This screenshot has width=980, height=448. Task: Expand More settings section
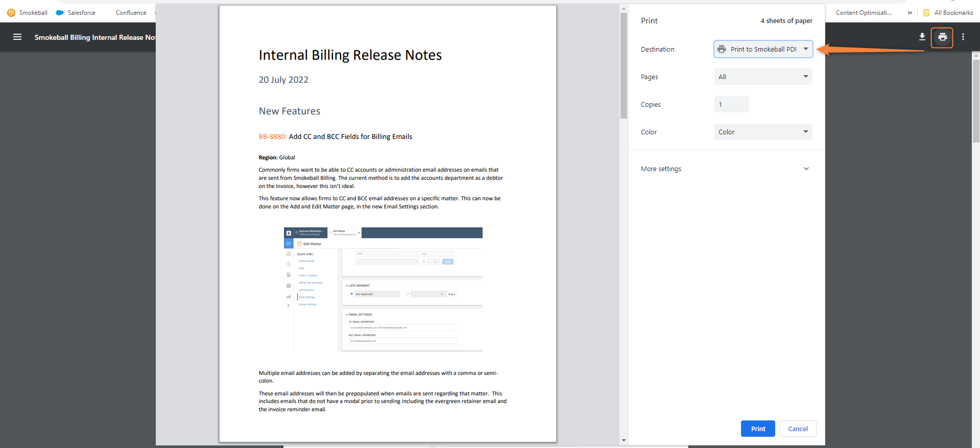(x=726, y=169)
